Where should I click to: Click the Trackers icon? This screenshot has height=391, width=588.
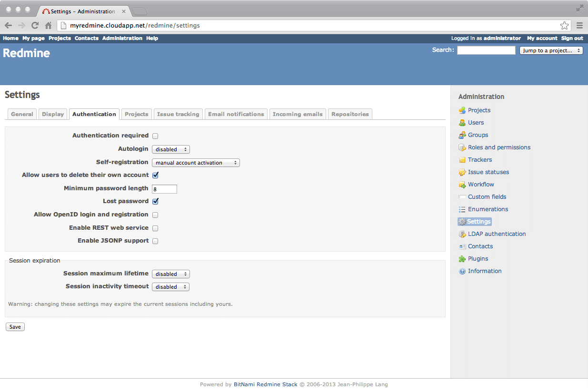click(462, 159)
